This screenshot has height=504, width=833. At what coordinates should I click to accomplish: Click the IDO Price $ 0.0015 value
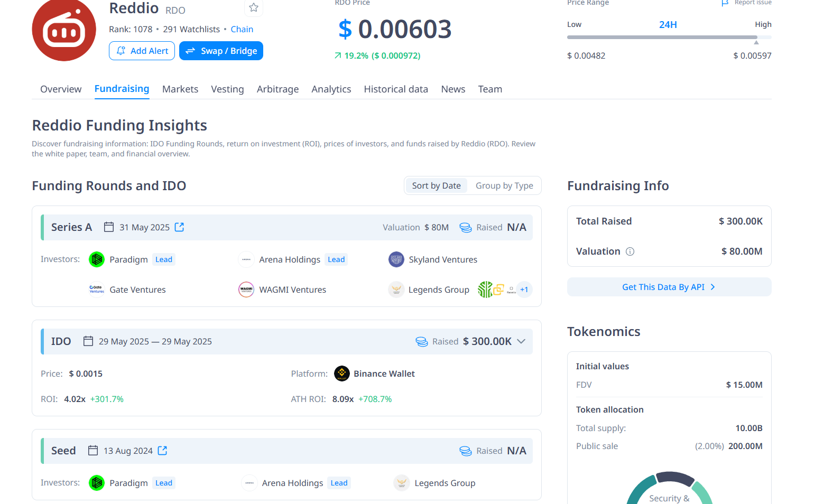(86, 374)
